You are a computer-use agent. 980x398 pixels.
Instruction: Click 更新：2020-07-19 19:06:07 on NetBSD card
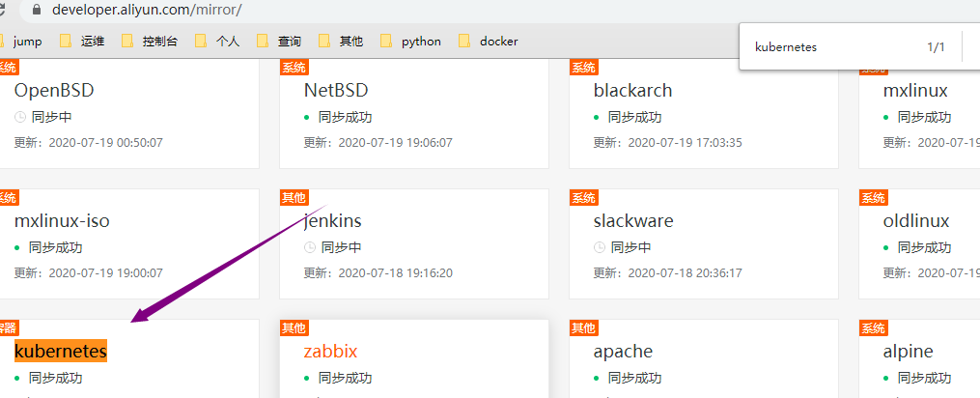click(378, 143)
